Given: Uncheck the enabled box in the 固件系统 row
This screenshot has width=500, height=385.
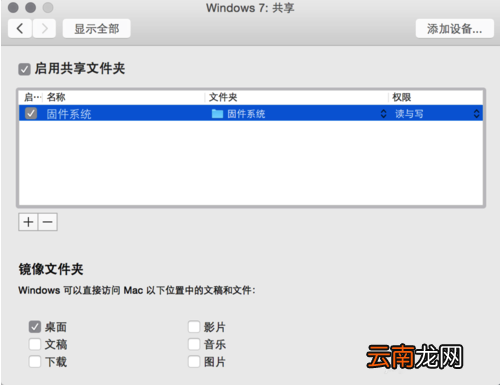Looking at the screenshot, I should tap(31, 113).
